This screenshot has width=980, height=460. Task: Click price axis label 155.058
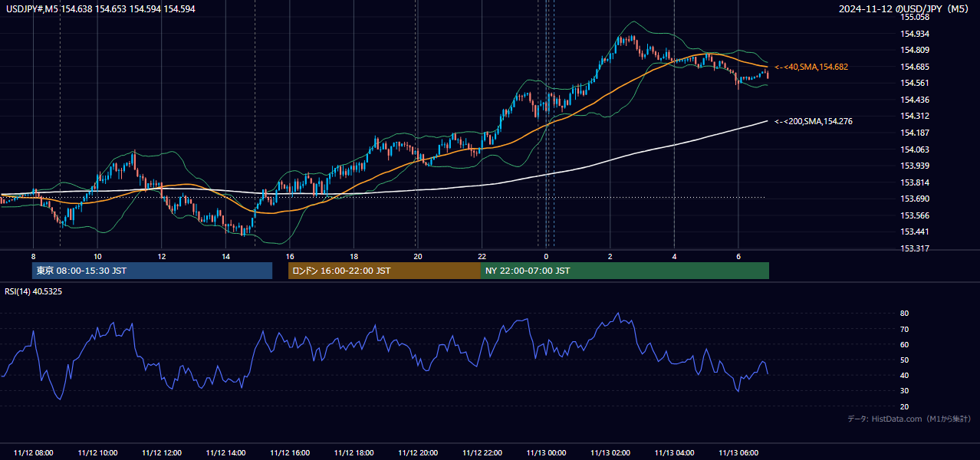pyautogui.click(x=916, y=17)
